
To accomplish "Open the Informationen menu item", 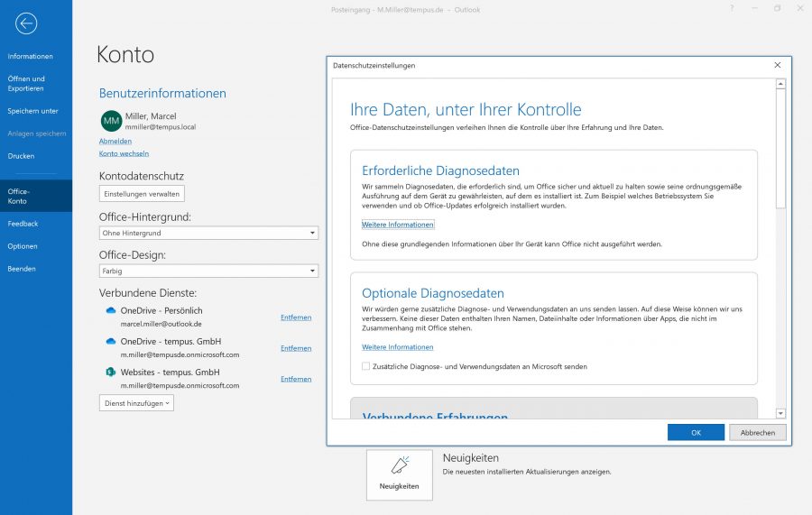I will tap(30, 57).
